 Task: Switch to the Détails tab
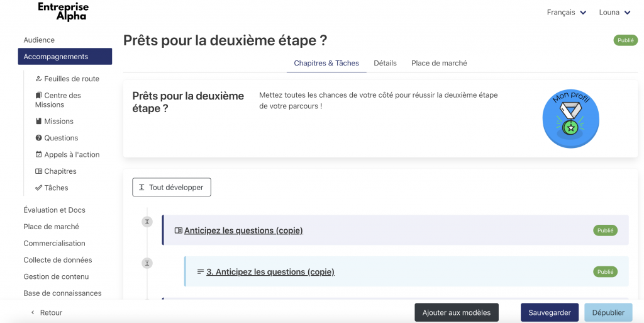click(385, 63)
